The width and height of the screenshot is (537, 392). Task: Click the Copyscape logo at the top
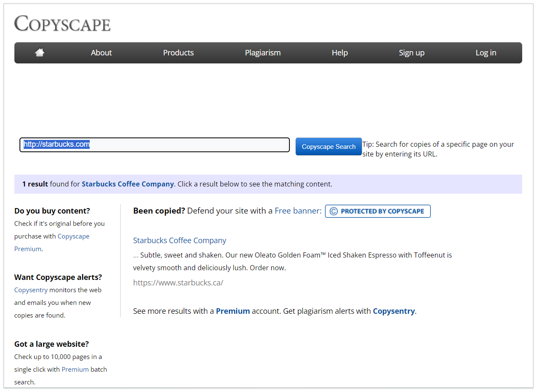(x=63, y=24)
